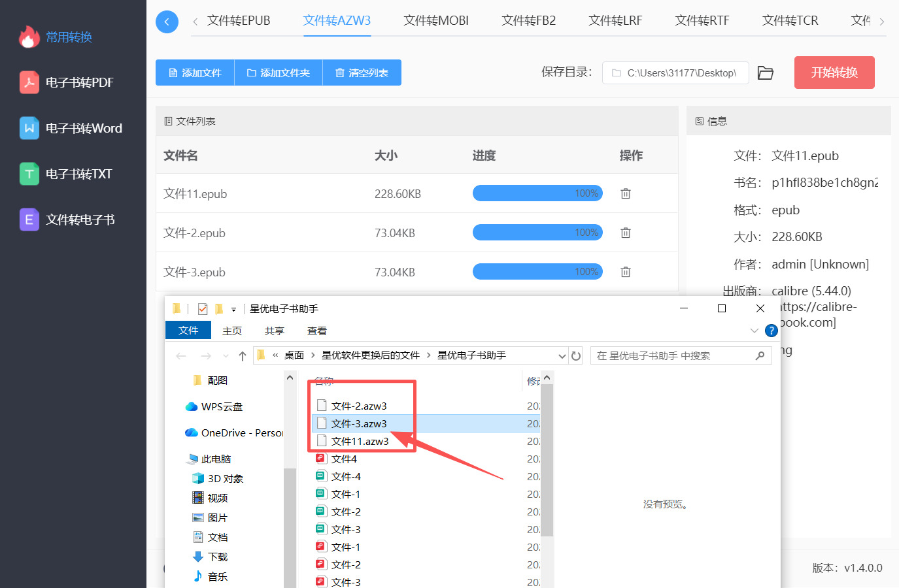Open the save directory folder icon
Viewport: 899px width, 588px height.
(x=765, y=73)
